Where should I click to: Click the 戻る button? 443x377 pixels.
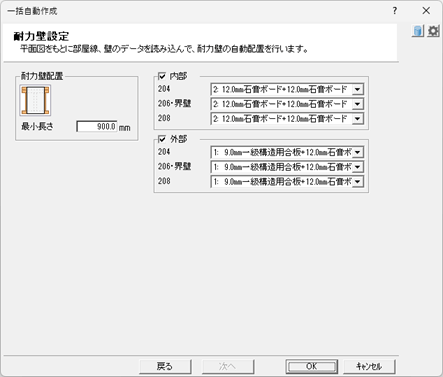pyautogui.click(x=165, y=367)
